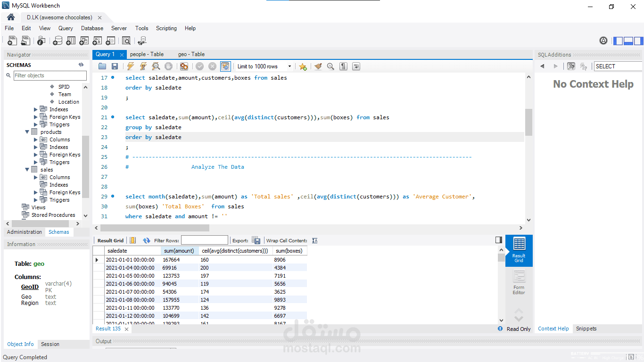Switch to the Administration tab
The height and width of the screenshot is (362, 644).
25,232
